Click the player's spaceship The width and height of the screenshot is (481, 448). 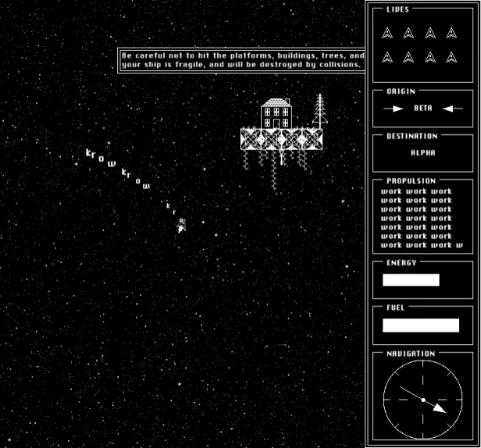coord(181,226)
